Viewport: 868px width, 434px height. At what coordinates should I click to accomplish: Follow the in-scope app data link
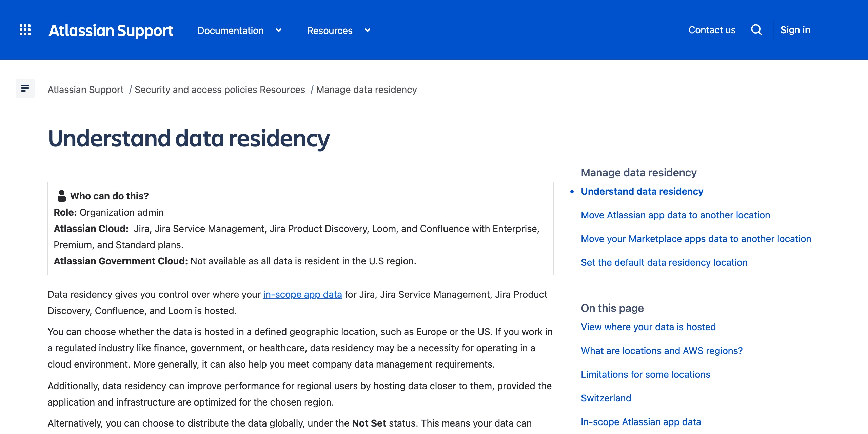(302, 294)
